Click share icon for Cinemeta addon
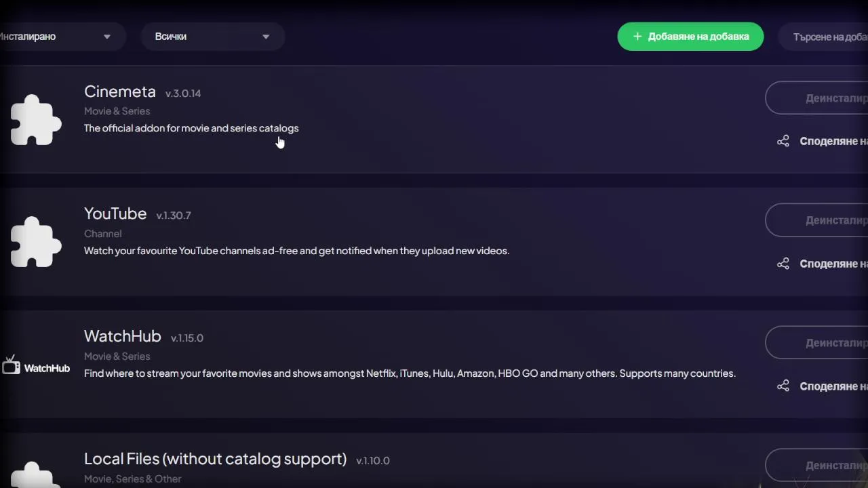 coord(783,141)
